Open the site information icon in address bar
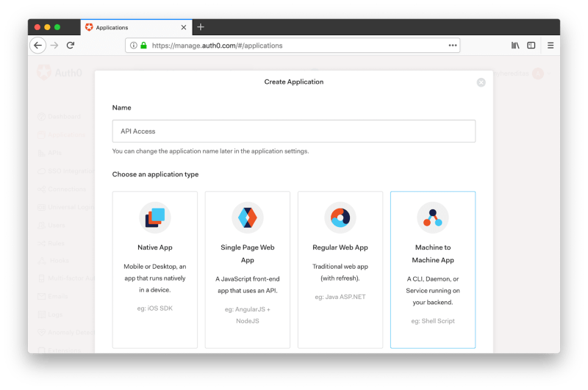 point(133,46)
